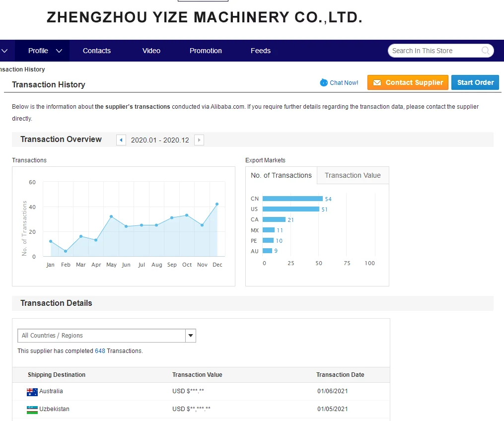Click the envelope icon on Contact Supplier

pyautogui.click(x=377, y=82)
